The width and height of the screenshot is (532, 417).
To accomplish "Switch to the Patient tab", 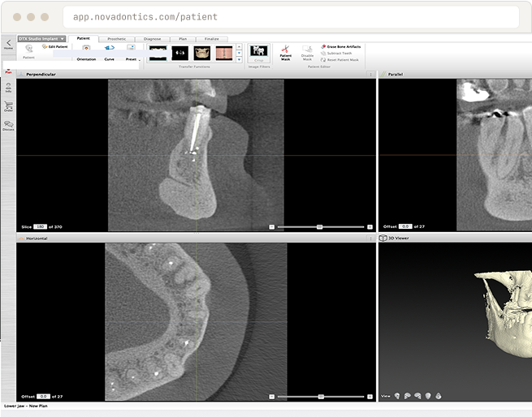I will click(x=84, y=38).
